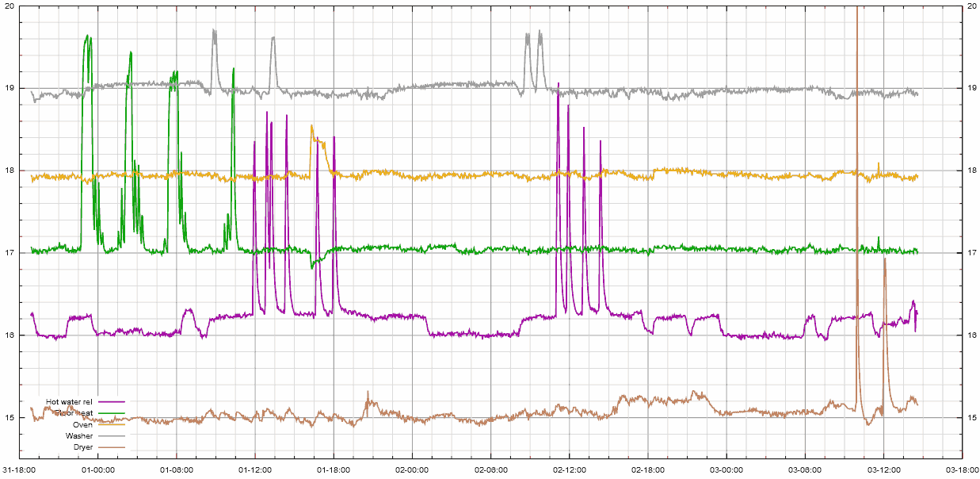
Task: Click the 02-00:00 x-axis time label
Action: [x=412, y=470]
